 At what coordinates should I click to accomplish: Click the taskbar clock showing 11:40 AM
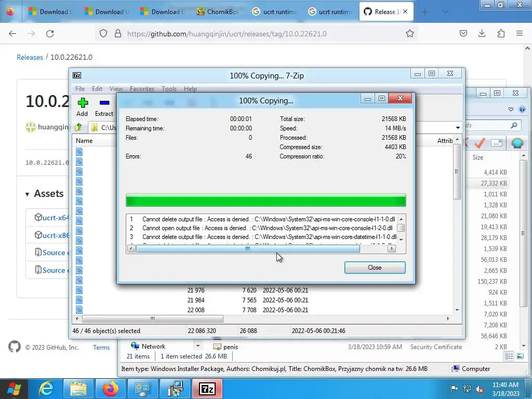(x=506, y=389)
